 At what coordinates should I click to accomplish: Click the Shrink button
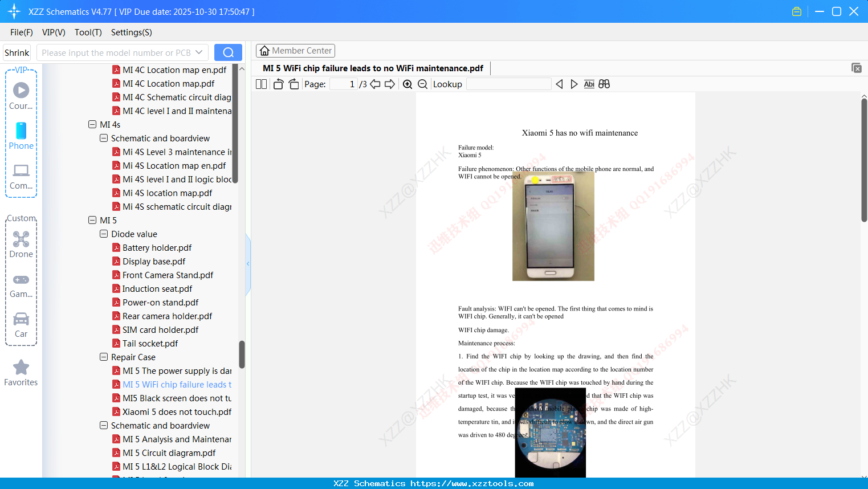(17, 52)
